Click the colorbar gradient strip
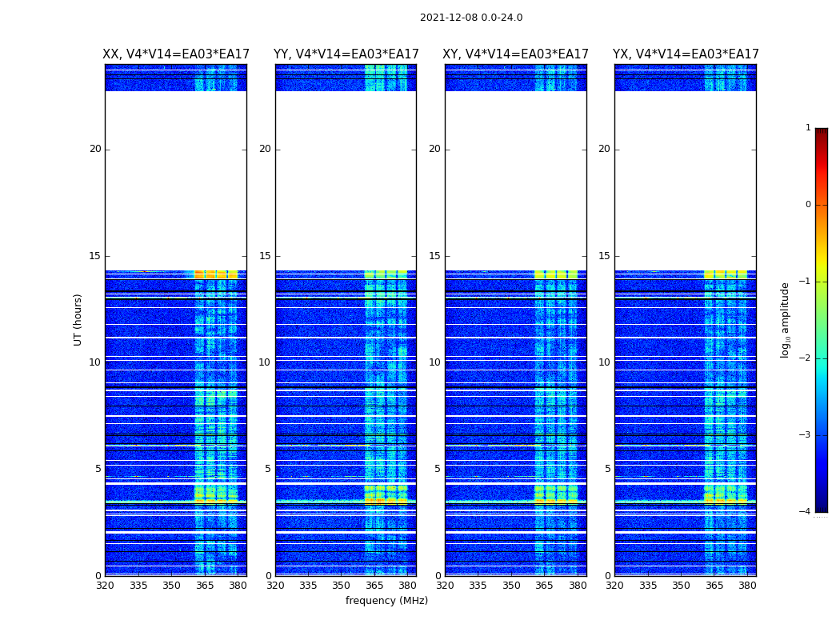 pos(821,320)
